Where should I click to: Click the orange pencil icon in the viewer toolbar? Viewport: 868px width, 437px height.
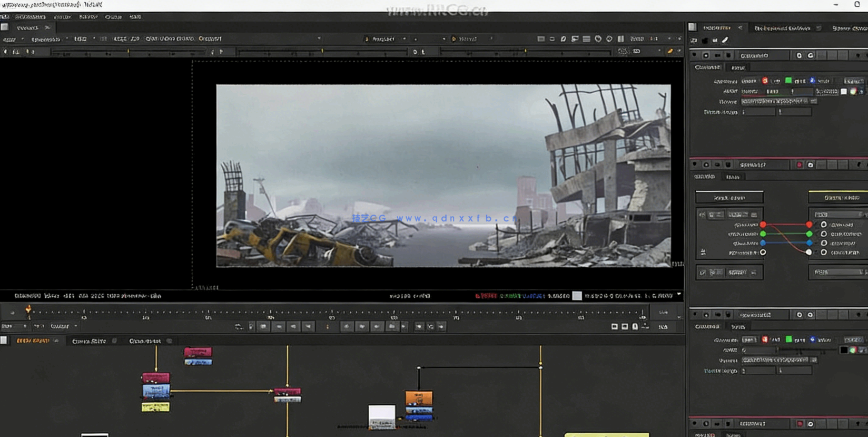click(670, 51)
